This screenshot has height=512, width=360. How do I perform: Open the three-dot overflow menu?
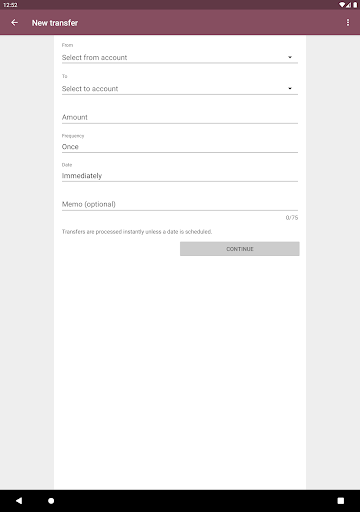(348, 22)
